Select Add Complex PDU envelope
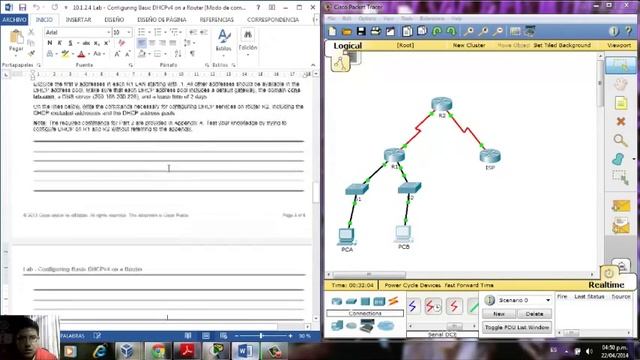The width and height of the screenshot is (640, 360). [620, 225]
